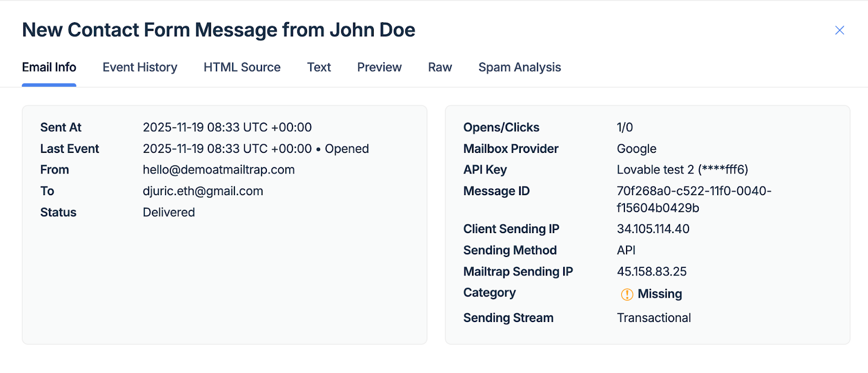Viewport: 868px width, 373px height.
Task: Click Sending Stream value Transactional
Action: click(654, 318)
